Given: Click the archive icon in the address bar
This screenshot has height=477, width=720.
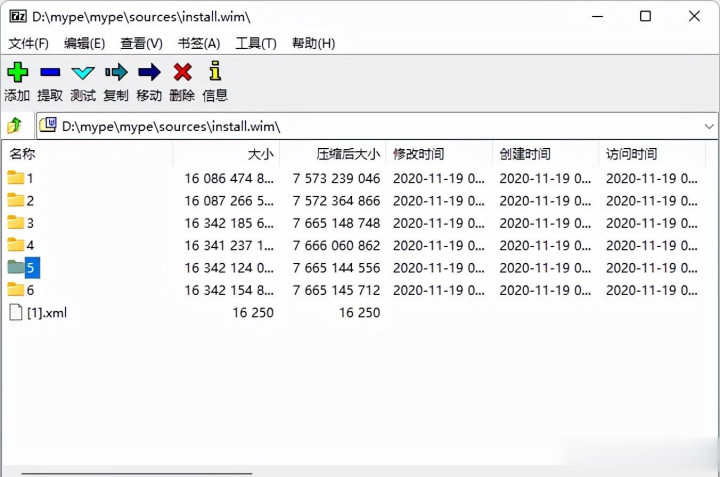Looking at the screenshot, I should (48, 125).
